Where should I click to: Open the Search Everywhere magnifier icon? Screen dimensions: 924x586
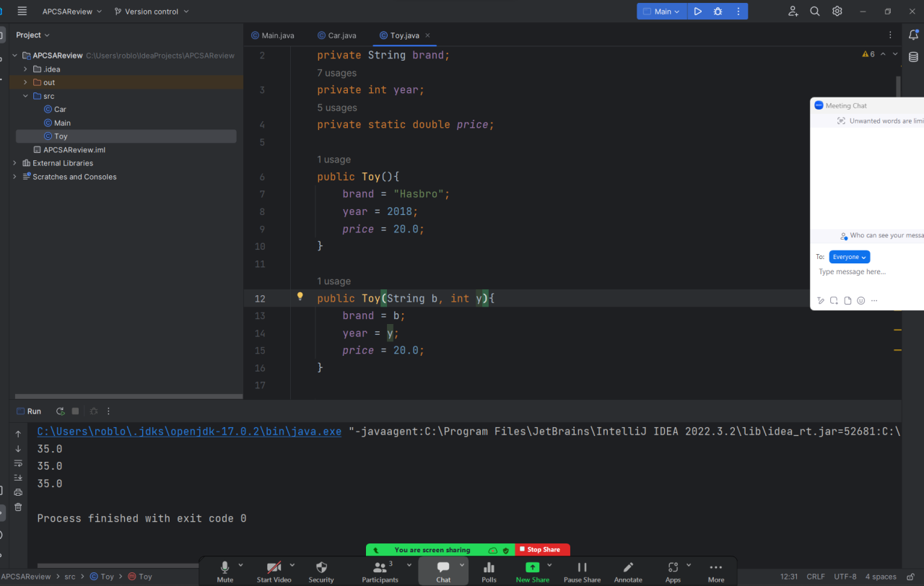tap(815, 12)
